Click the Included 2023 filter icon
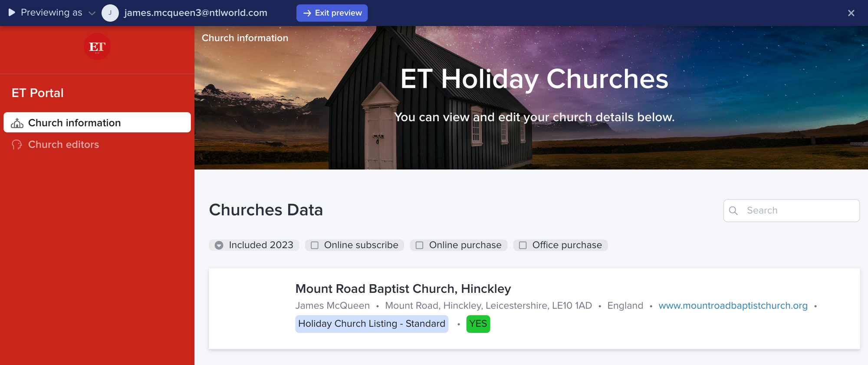The width and height of the screenshot is (868, 365). (x=219, y=246)
